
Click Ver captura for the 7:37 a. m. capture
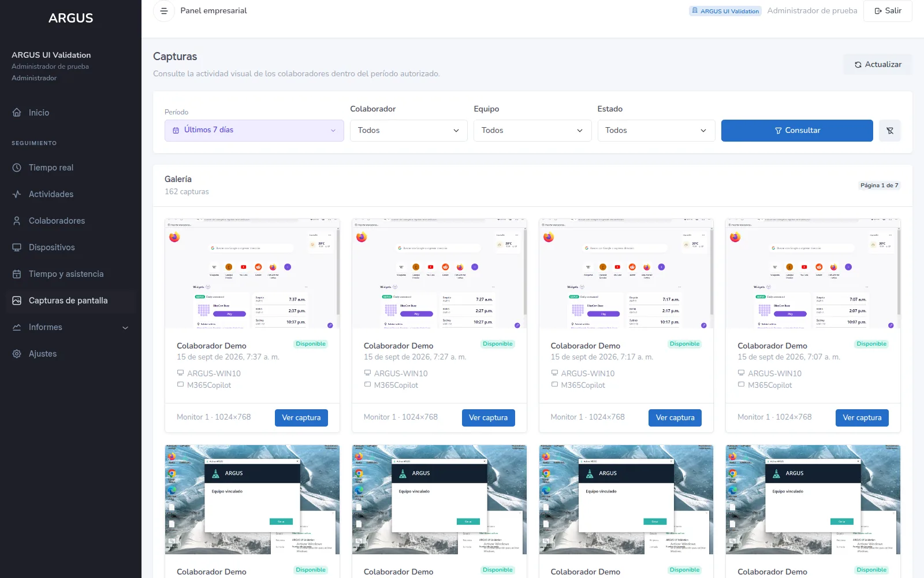pos(301,418)
